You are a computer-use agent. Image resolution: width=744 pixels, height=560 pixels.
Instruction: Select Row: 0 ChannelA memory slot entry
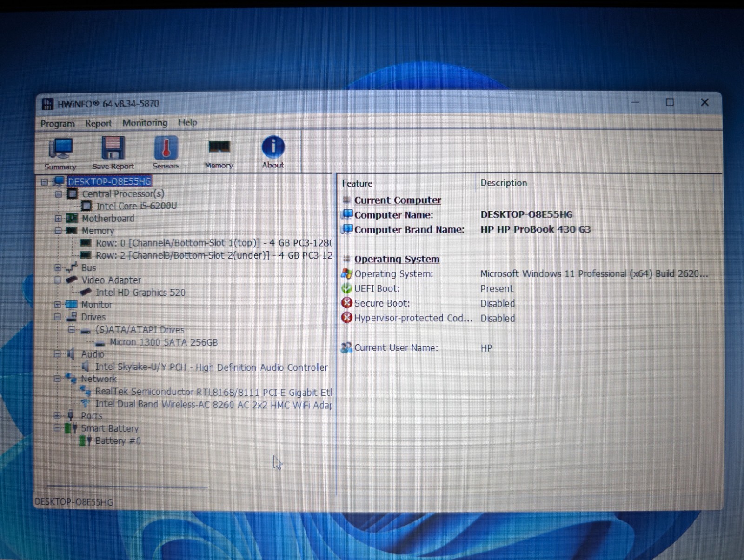click(x=214, y=243)
